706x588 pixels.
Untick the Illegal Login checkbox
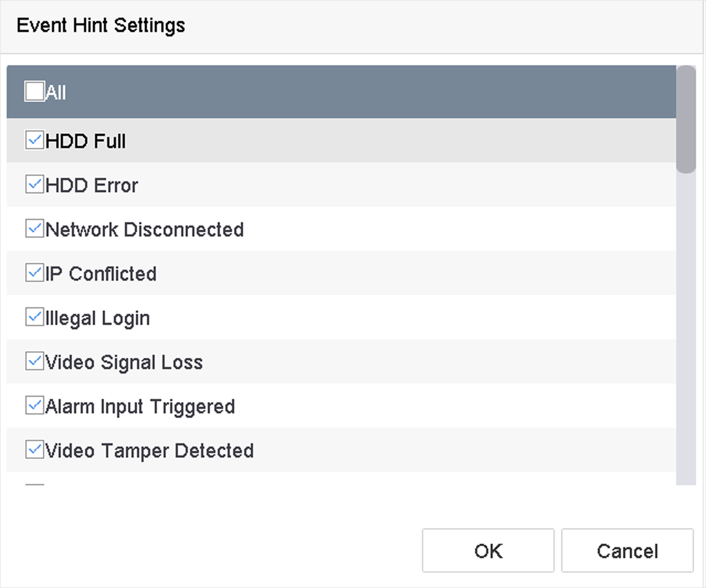tap(34, 317)
